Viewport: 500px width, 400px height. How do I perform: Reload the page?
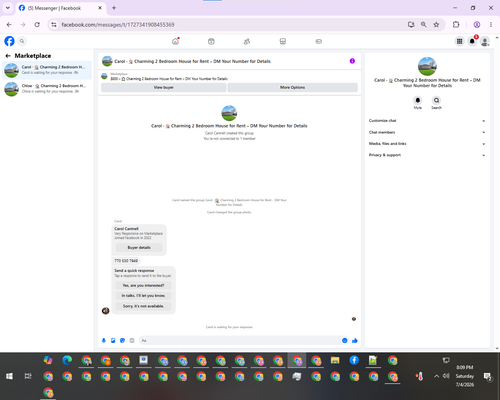coord(37,24)
